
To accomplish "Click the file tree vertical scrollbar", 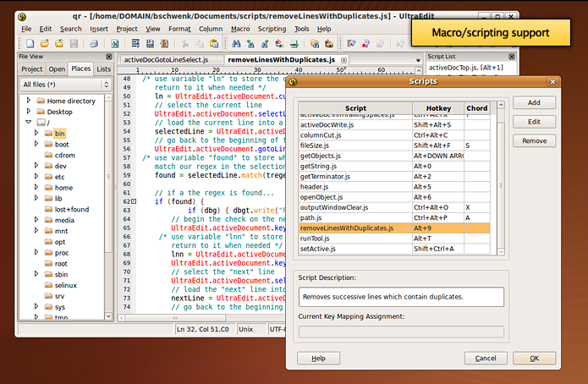I will (x=108, y=206).
